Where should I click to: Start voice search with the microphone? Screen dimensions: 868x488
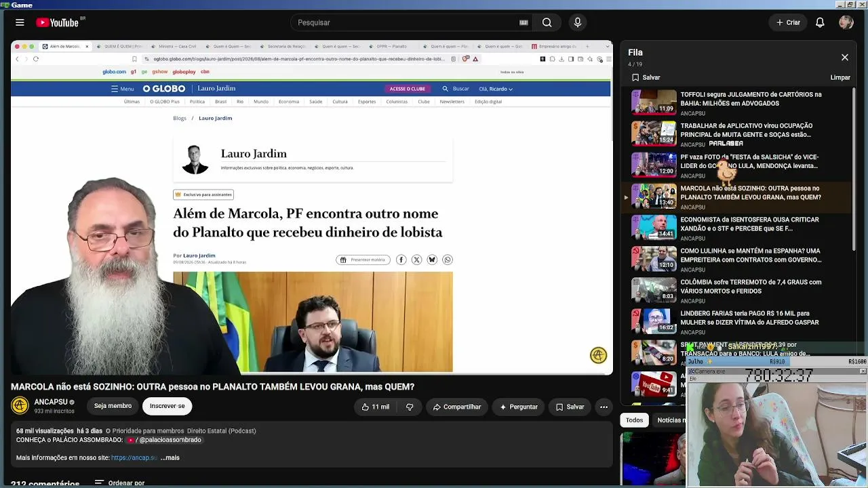click(x=578, y=22)
